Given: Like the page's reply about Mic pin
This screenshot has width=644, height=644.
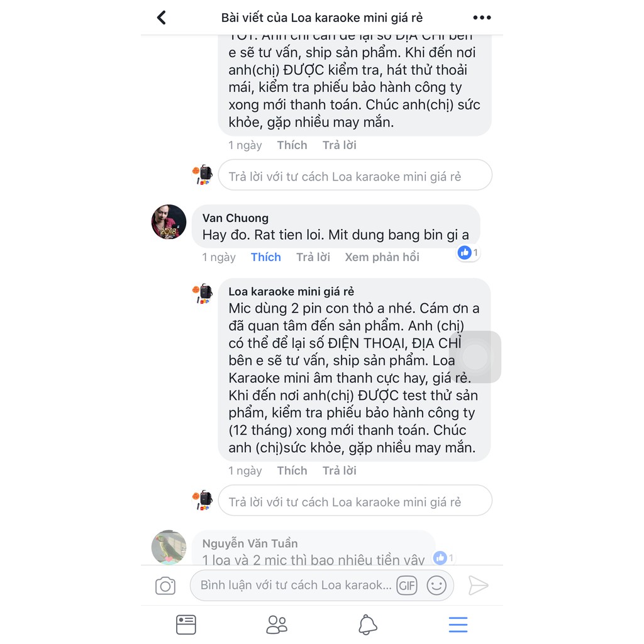Looking at the screenshot, I should [x=292, y=470].
